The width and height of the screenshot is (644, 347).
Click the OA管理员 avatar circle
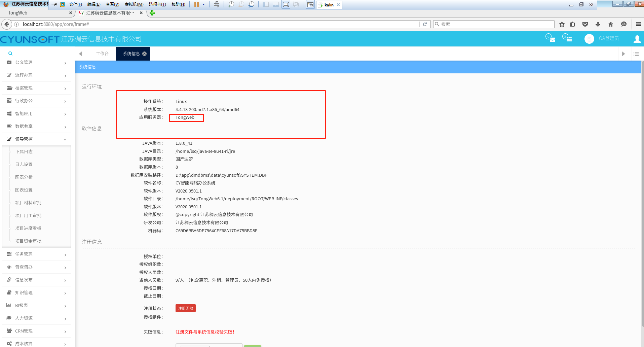point(589,39)
